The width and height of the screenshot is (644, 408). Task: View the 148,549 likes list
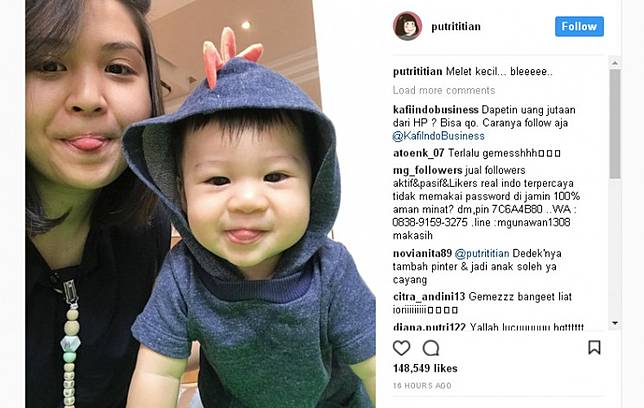pyautogui.click(x=425, y=368)
